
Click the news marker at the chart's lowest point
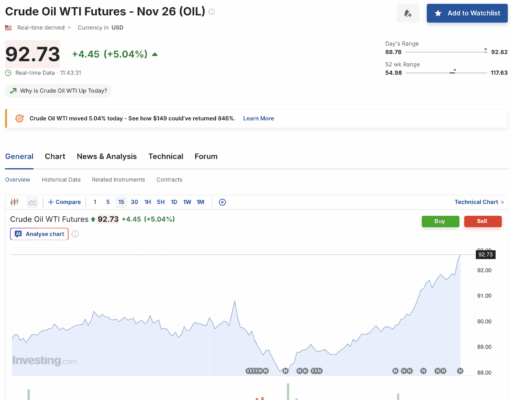tap(285, 371)
